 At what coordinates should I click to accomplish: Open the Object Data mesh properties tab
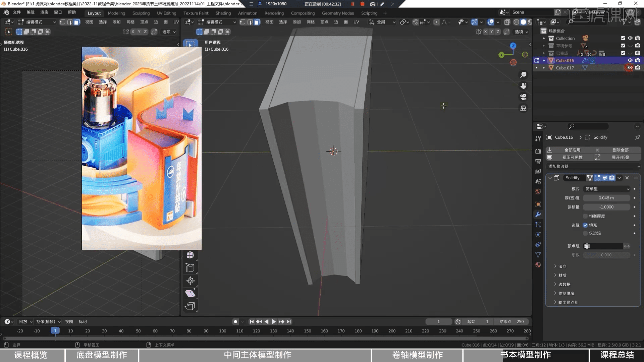[x=538, y=255]
